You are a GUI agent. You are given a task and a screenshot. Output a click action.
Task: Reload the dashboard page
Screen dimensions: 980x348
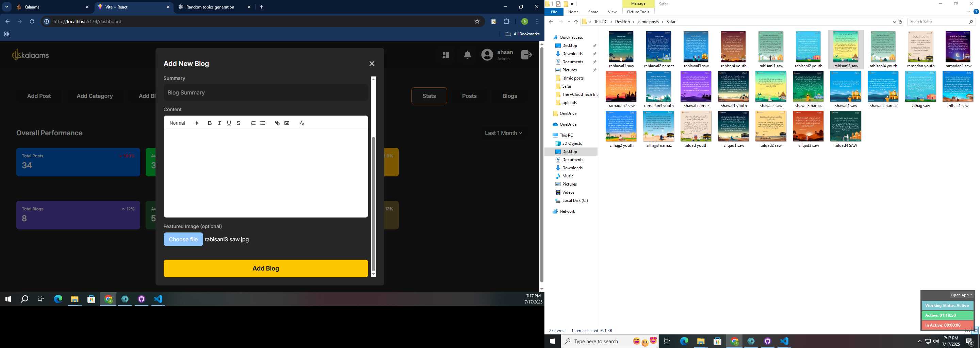click(32, 22)
